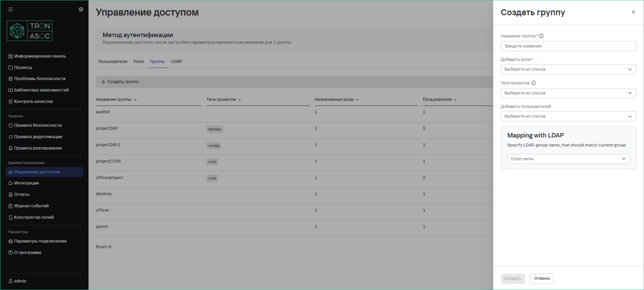This screenshot has width=644, height=290.
Task: Click info icon next to Название группы
Action: click(541, 36)
